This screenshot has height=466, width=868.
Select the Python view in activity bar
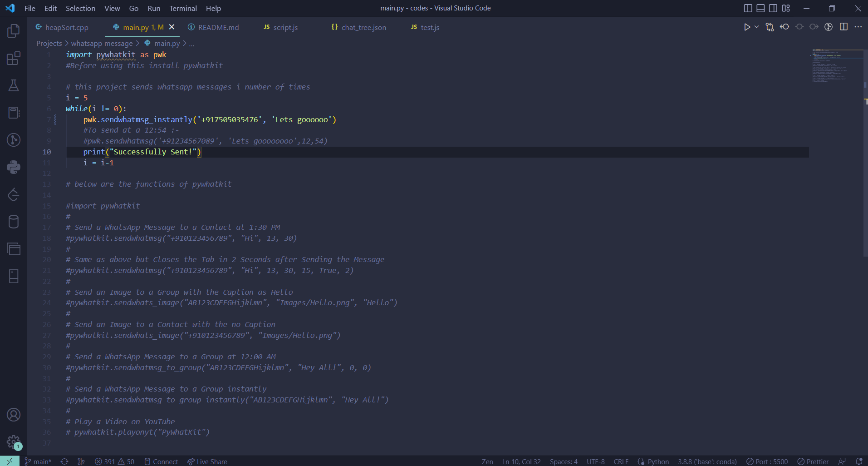(x=13, y=167)
